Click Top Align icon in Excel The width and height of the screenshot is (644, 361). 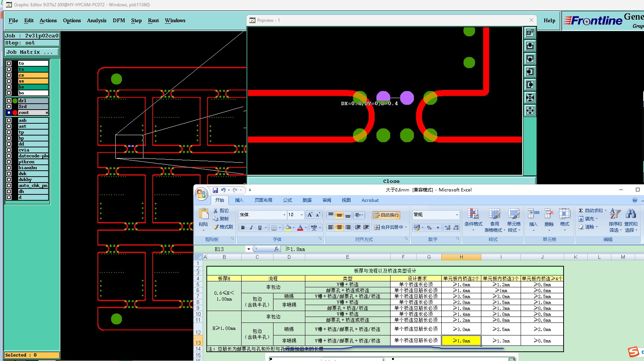(x=331, y=215)
